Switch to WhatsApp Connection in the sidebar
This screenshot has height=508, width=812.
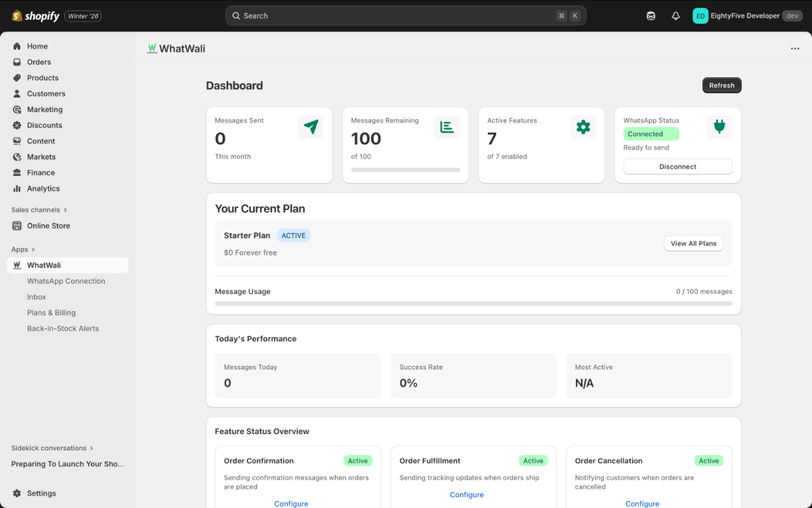point(66,280)
